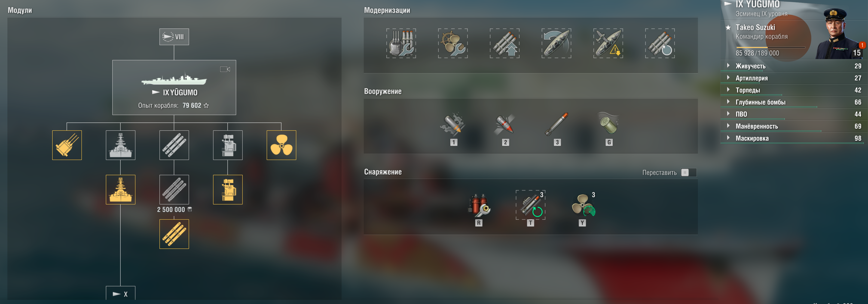The image size is (868, 304).
Task: Go to the tier VIII ship node
Action: (x=174, y=37)
